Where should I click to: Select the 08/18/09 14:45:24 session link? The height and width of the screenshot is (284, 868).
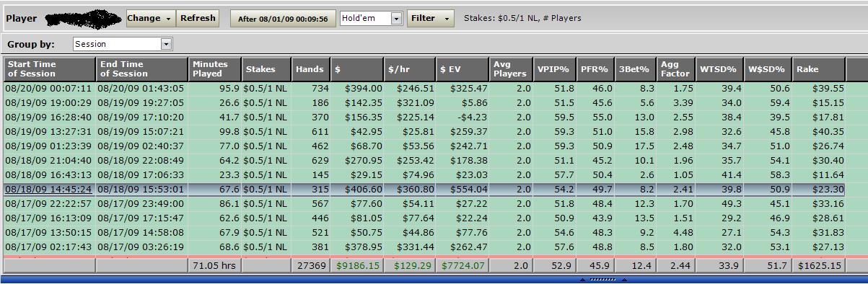click(x=48, y=190)
